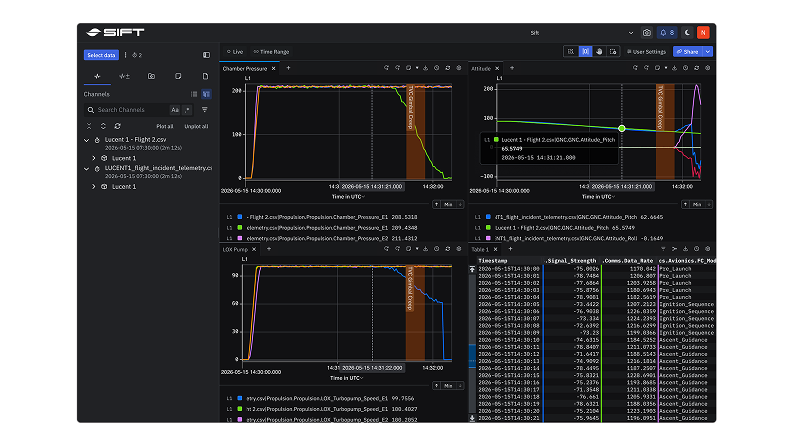Click the blue Chamber_Pressure_E1 legend swatch
Screen dimensions: 794x446
pyautogui.click(x=240, y=217)
